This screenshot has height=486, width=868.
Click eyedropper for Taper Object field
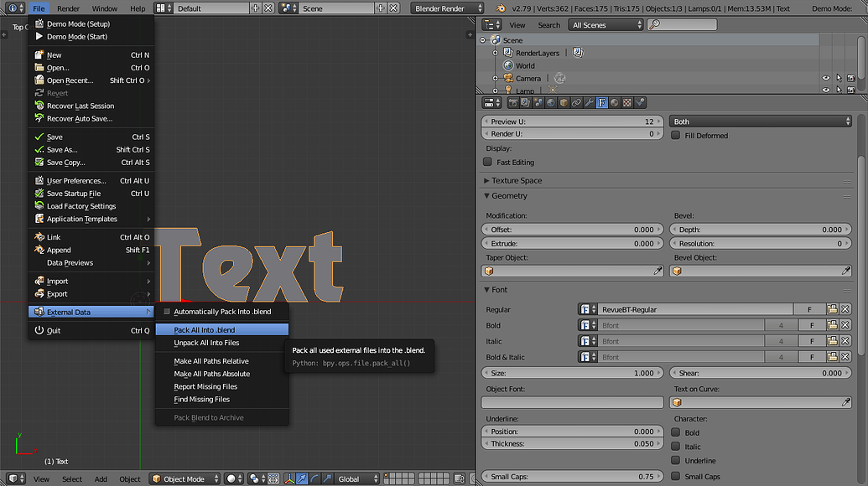657,271
